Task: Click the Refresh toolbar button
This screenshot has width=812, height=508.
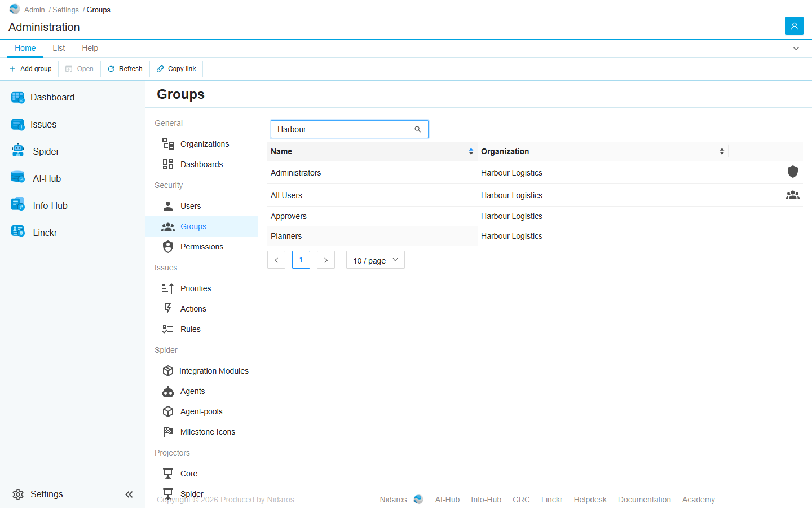Action: (125, 69)
